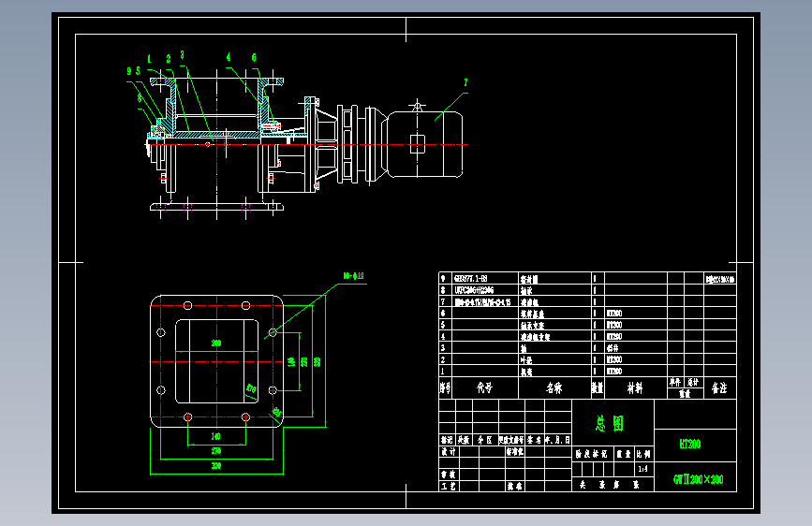Click balloon number 5 left of the housing
Image resolution: width=812 pixels, height=526 pixels.
(x=139, y=71)
